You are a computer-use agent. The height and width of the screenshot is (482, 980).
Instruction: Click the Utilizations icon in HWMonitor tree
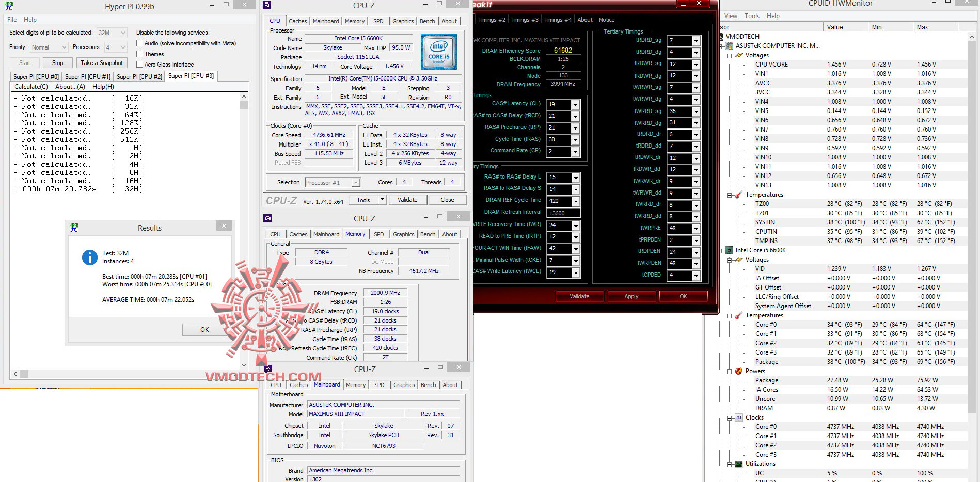(x=738, y=464)
